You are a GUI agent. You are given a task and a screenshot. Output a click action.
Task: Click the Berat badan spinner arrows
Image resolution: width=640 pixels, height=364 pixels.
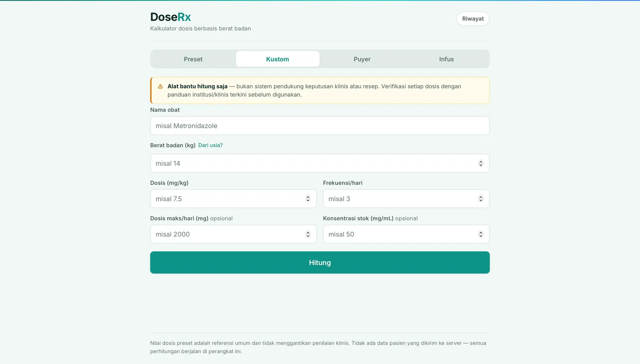click(481, 163)
